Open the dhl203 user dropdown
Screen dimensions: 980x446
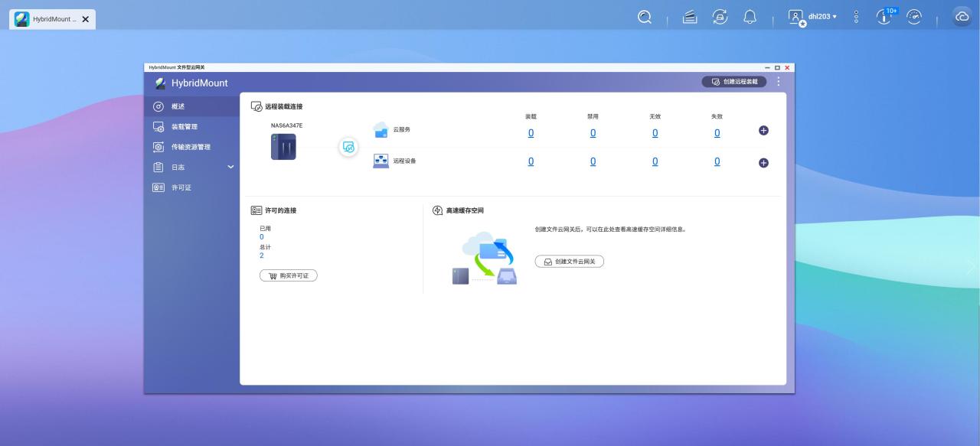(822, 16)
